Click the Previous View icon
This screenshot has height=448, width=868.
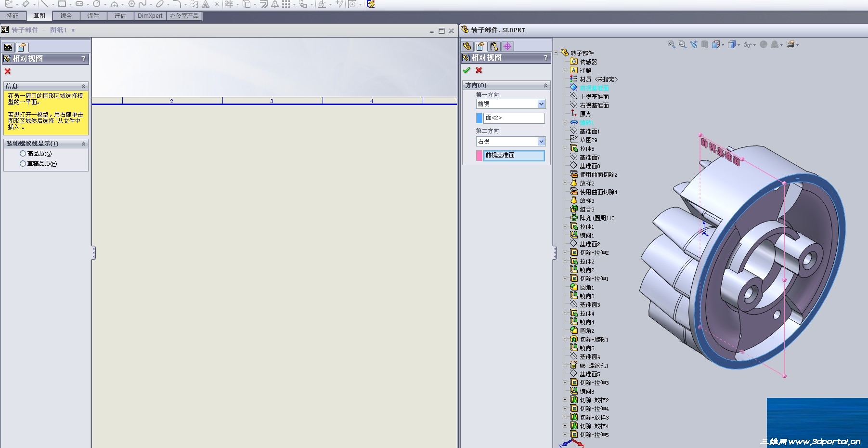(694, 44)
